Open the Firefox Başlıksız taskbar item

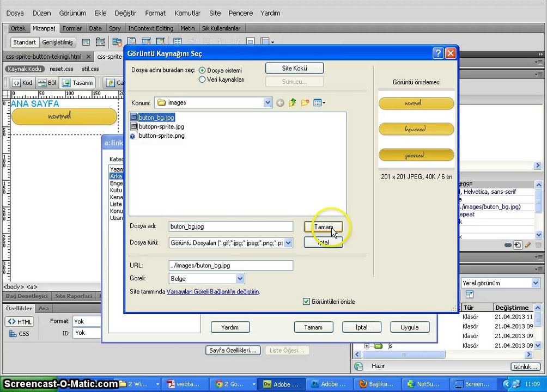pos(377,384)
